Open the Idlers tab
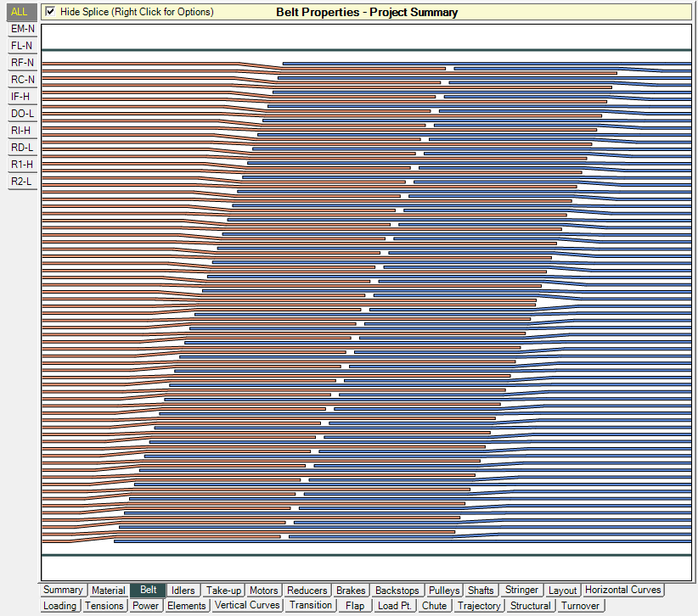The height and width of the screenshot is (616, 698). coord(183,591)
